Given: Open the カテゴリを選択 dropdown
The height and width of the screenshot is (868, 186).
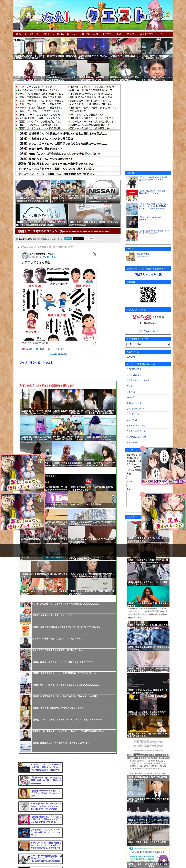Looking at the screenshot, I should 148,344.
